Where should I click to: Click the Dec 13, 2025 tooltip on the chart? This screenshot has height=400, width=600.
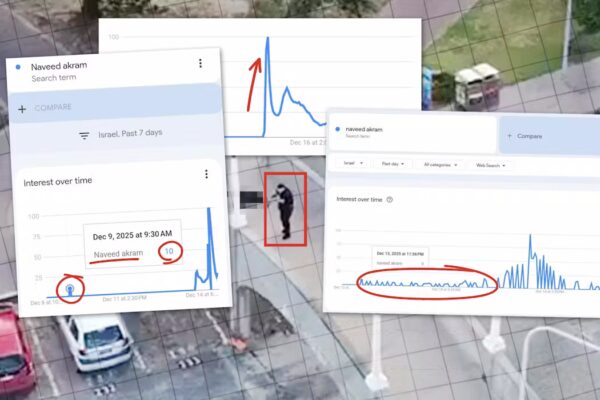pos(400,254)
